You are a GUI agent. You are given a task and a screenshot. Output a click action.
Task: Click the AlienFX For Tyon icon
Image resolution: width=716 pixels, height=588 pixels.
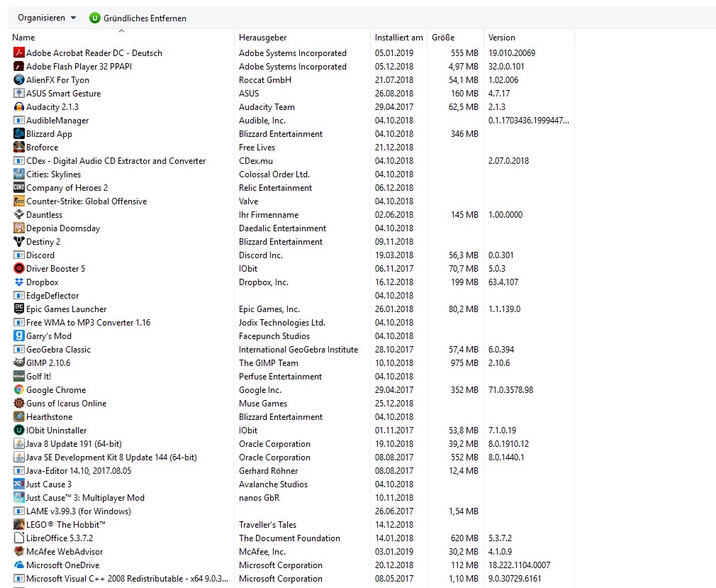pyautogui.click(x=18, y=79)
